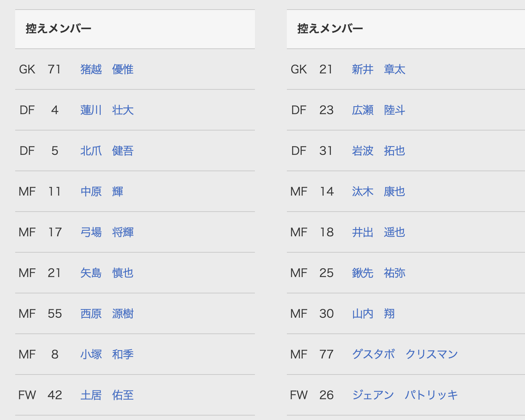Open the 弓場 将輝 profile link
The height and width of the screenshot is (420, 525).
pos(107,232)
